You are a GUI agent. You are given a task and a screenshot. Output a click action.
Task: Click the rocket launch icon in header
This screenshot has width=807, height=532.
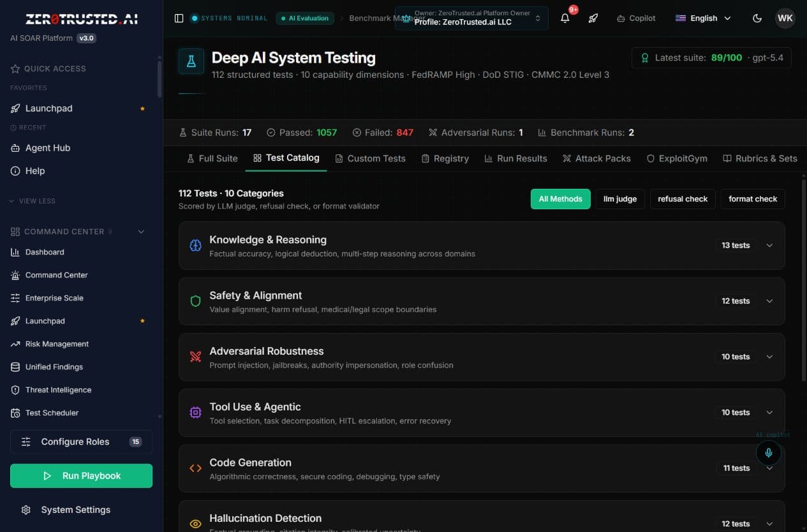point(593,18)
